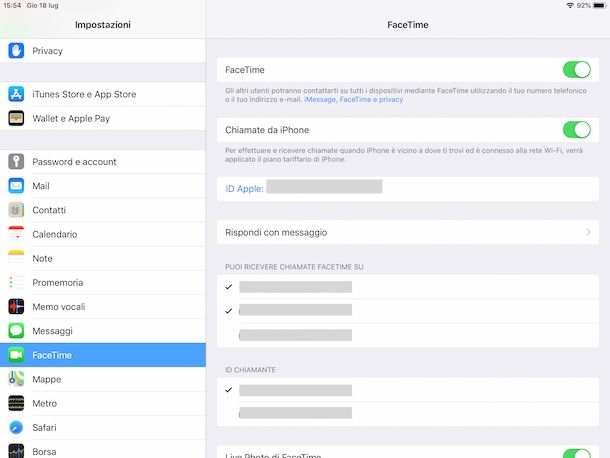Open Metro settings
610x458 pixels.
click(x=103, y=403)
